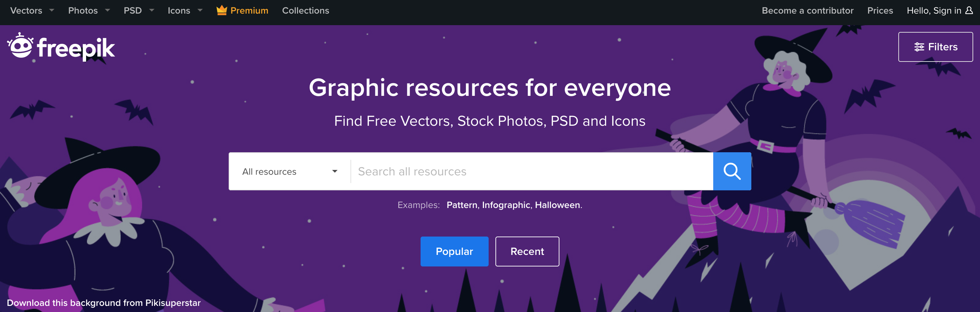Screen dimensions: 980x312
Task: Open the All resources dropdown
Action: tap(290, 171)
